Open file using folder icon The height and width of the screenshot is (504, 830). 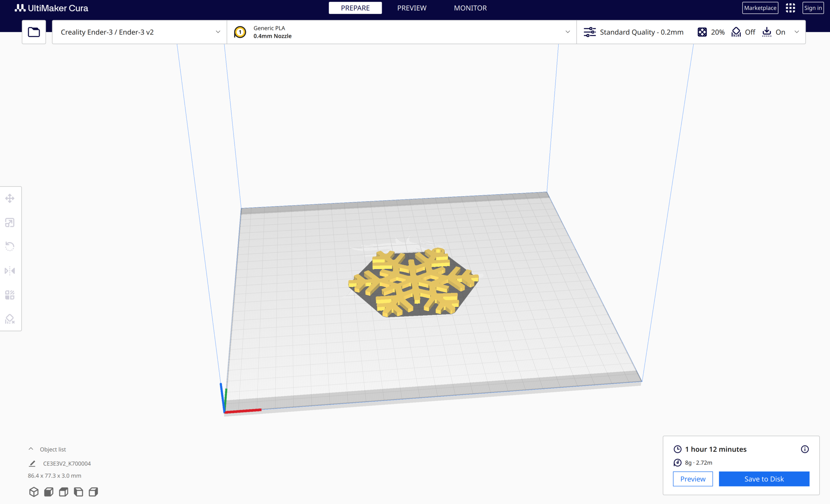[34, 32]
